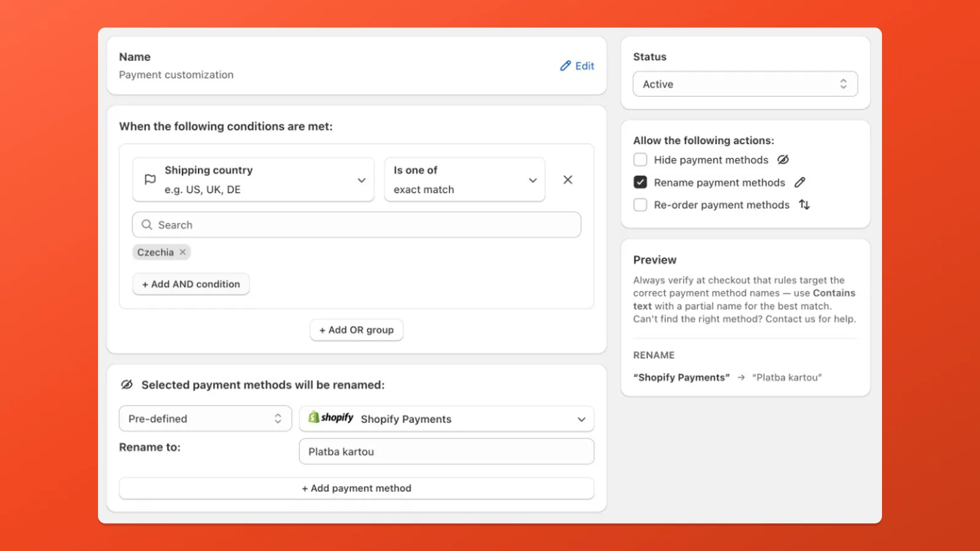This screenshot has height=551, width=980.
Task: Check the Re-order payment methods checkbox
Action: coord(640,204)
